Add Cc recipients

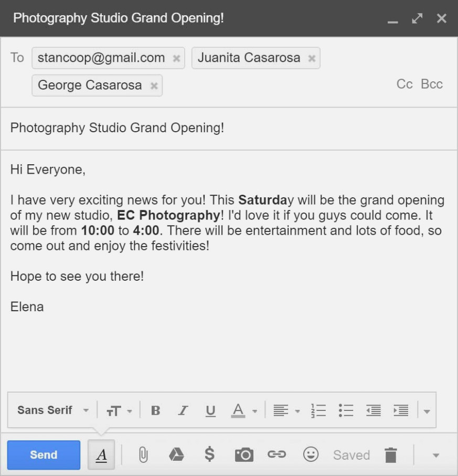pos(403,84)
